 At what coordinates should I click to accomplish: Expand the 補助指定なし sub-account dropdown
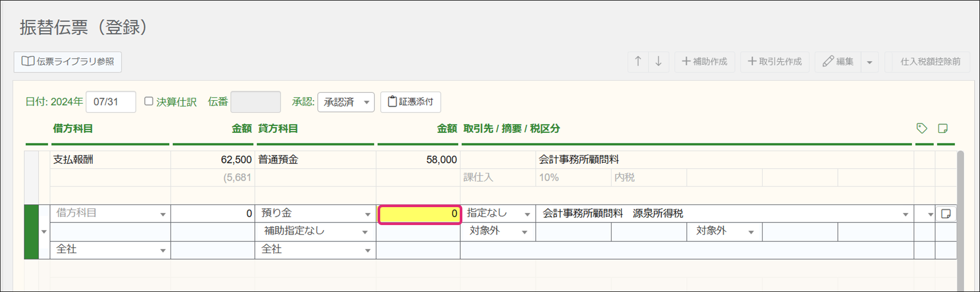[x=315, y=231]
